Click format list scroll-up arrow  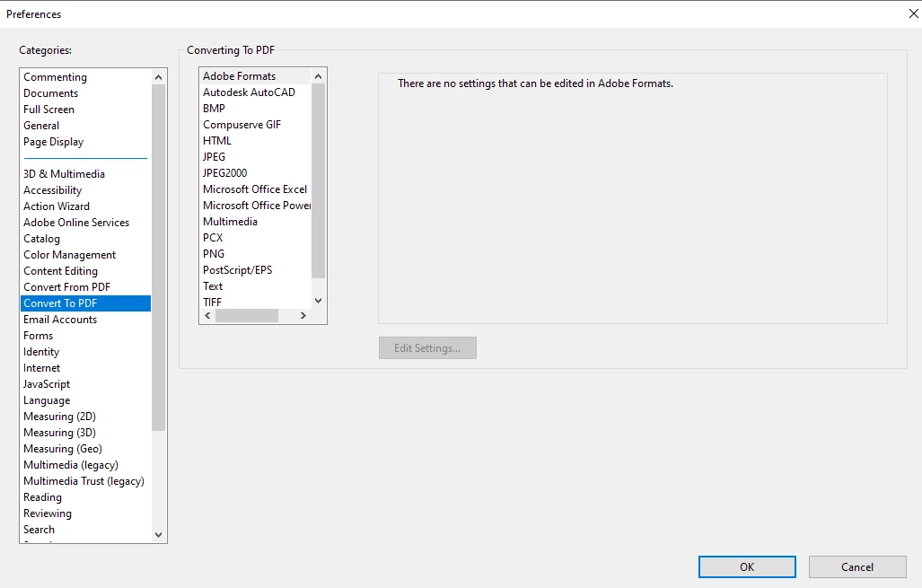pyautogui.click(x=318, y=76)
